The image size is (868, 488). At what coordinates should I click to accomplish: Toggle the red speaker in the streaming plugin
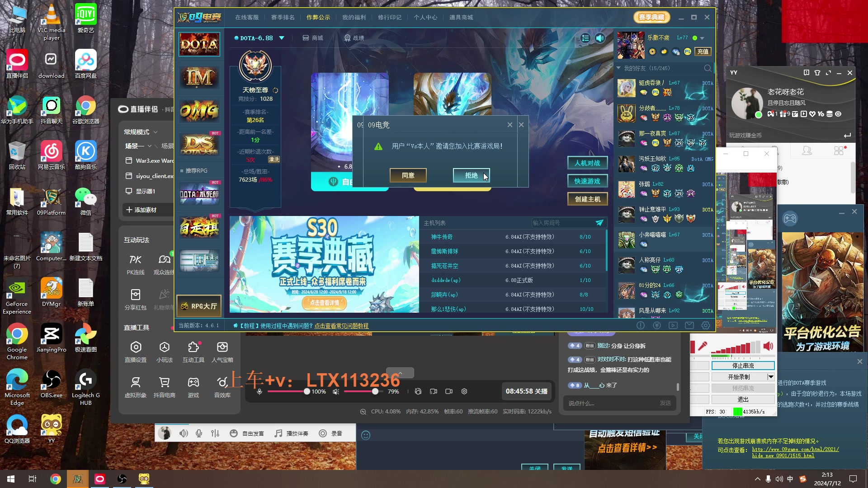768,347
